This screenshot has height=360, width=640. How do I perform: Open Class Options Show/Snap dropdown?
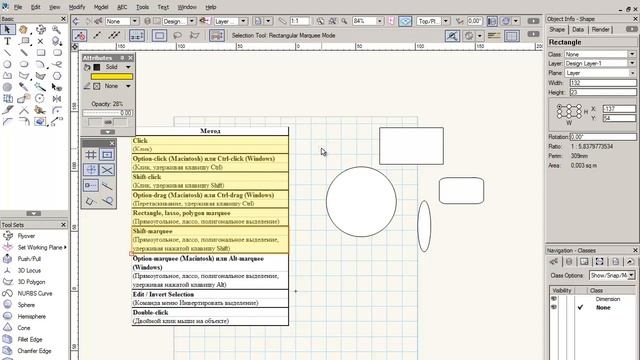tap(631, 276)
